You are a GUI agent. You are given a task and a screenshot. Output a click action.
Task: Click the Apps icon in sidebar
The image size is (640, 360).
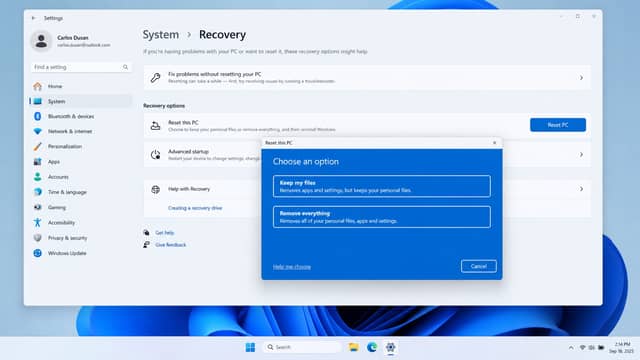pos(38,162)
